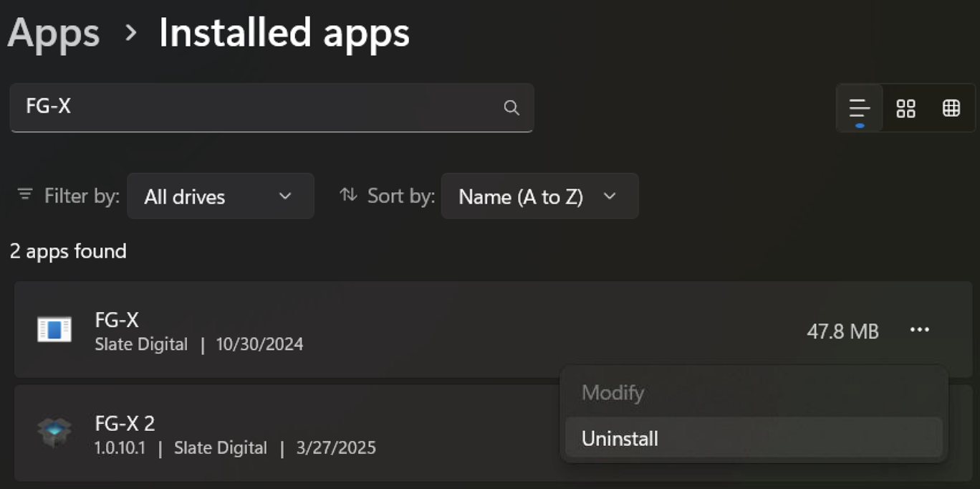Open the All drives filter dropdown
Image resolution: width=980 pixels, height=489 pixels.
pyautogui.click(x=221, y=196)
